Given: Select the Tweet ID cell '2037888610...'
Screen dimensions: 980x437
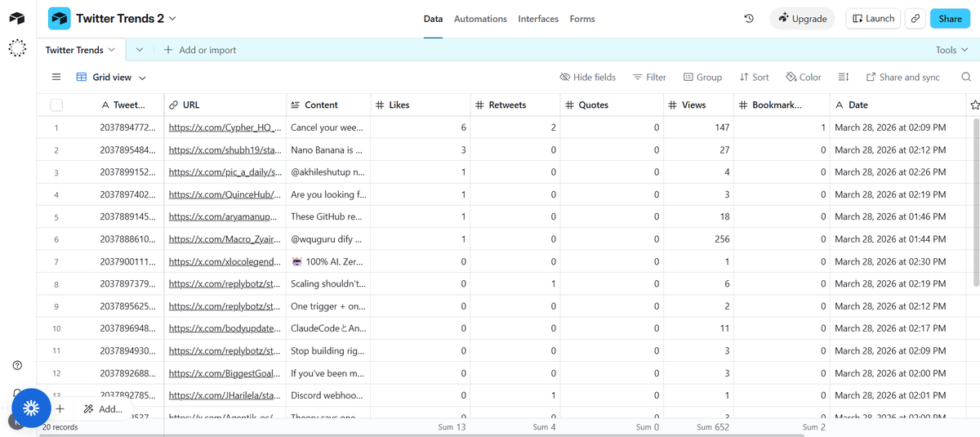Looking at the screenshot, I should click(127, 239).
